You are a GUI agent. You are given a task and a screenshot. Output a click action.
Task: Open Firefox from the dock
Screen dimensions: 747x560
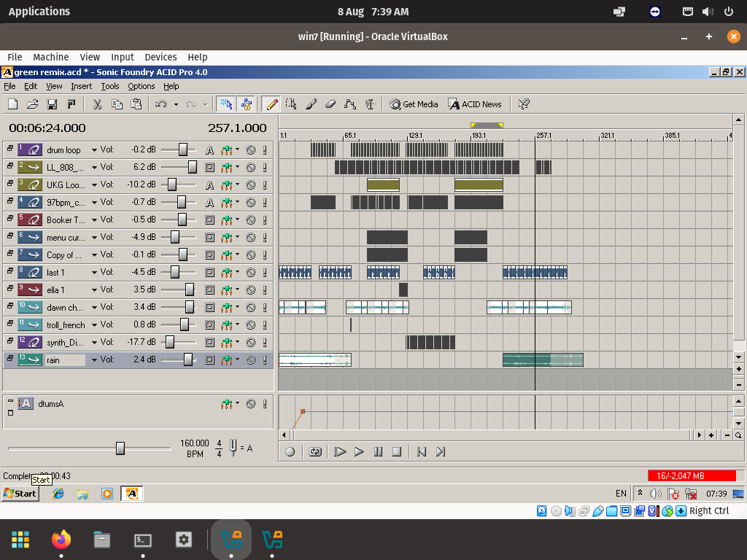(61, 540)
